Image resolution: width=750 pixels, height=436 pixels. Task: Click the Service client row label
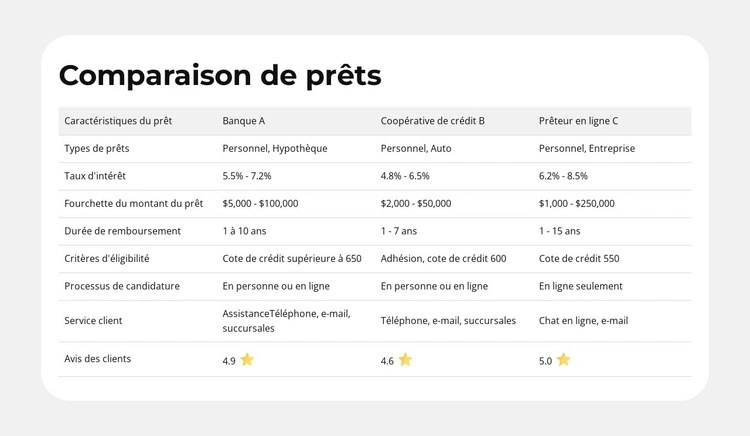click(x=93, y=321)
